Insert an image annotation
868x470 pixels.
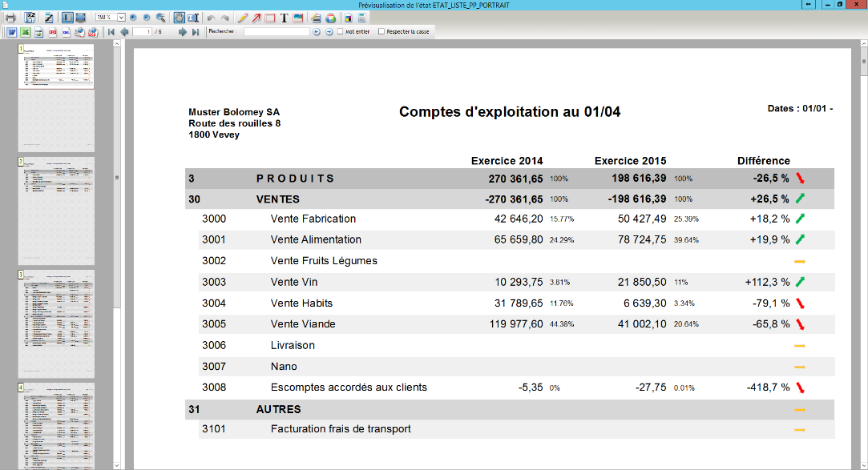298,18
